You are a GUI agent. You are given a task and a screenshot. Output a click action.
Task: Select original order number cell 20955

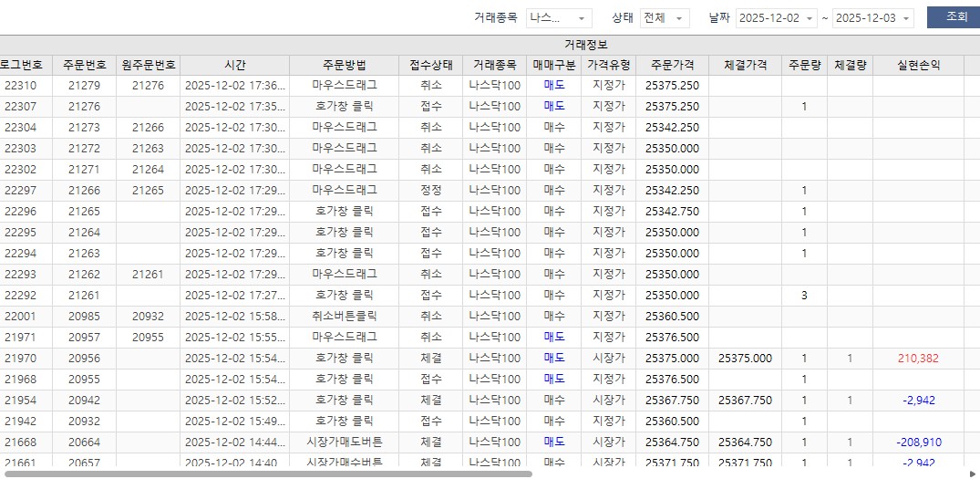tap(148, 337)
